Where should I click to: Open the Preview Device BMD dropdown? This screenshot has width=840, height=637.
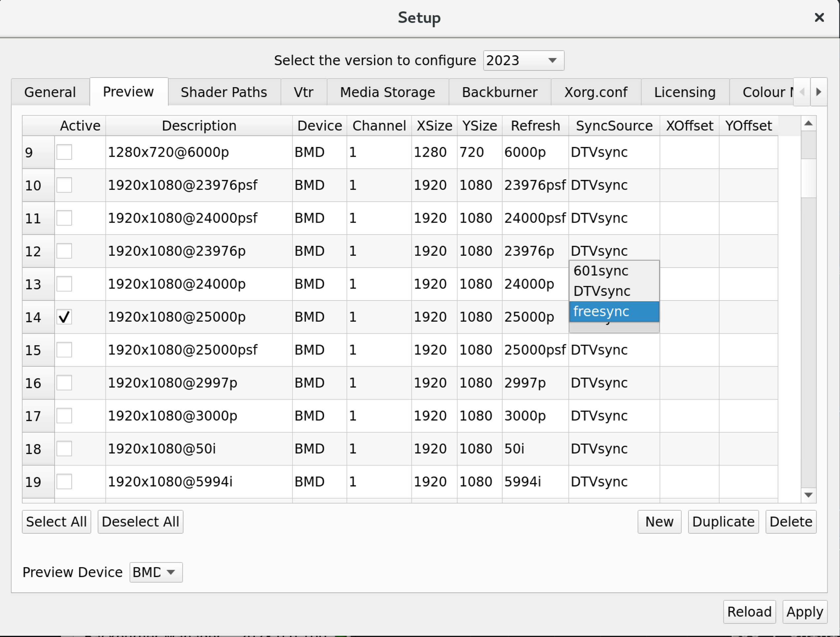click(x=156, y=572)
